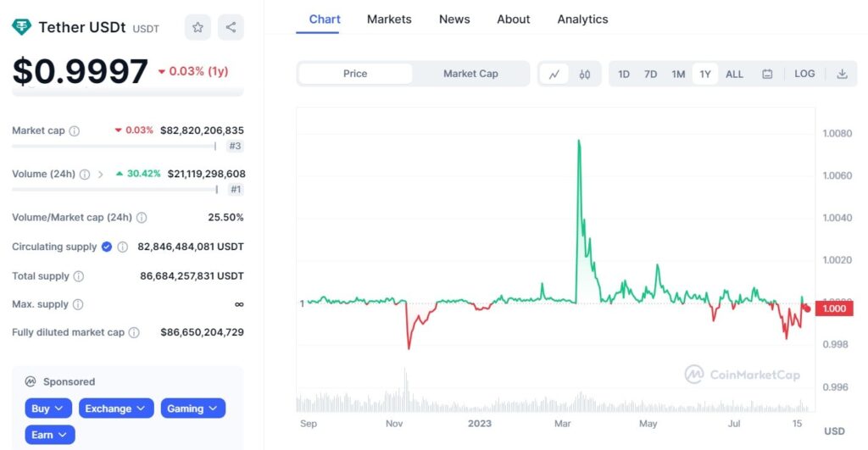Open Fully diluted market cap info icon
This screenshot has height=450, width=868.
click(x=134, y=333)
